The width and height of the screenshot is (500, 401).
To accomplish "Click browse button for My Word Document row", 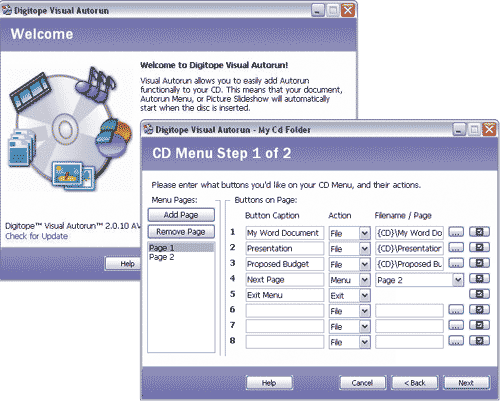I will [456, 232].
